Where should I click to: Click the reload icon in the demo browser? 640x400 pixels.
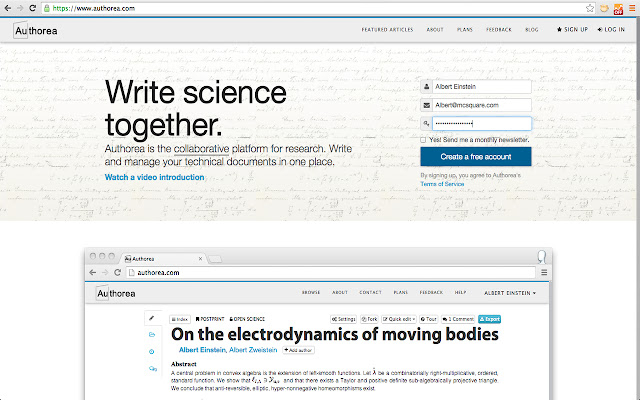(x=118, y=273)
